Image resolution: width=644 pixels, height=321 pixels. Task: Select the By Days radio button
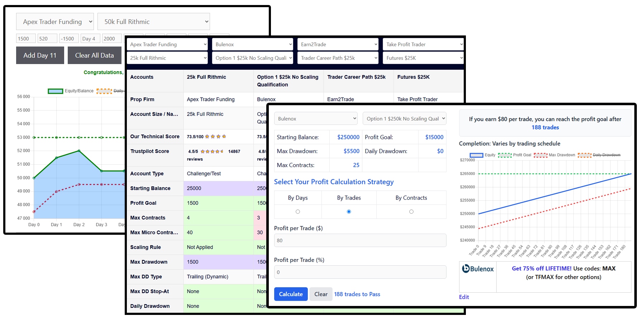(298, 211)
